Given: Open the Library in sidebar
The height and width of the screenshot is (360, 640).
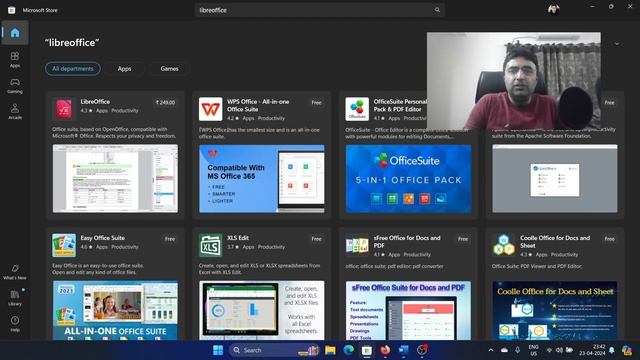Looking at the screenshot, I should tap(15, 298).
